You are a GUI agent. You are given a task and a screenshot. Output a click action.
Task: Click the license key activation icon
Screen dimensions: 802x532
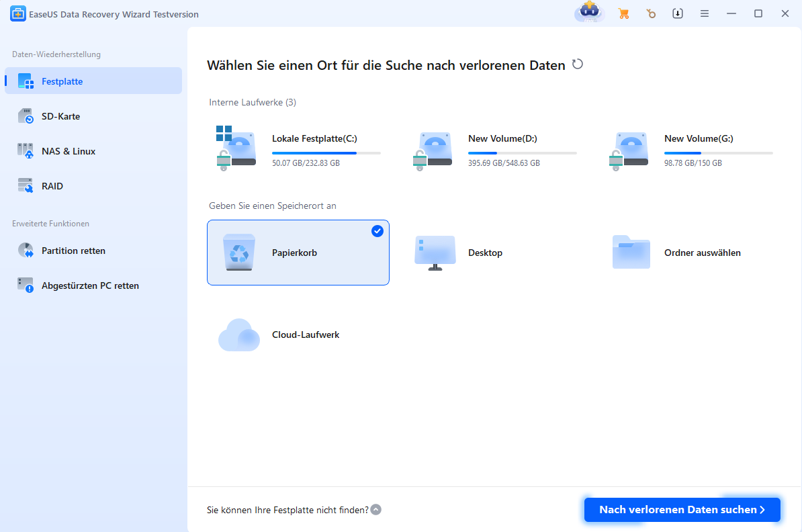pyautogui.click(x=651, y=14)
